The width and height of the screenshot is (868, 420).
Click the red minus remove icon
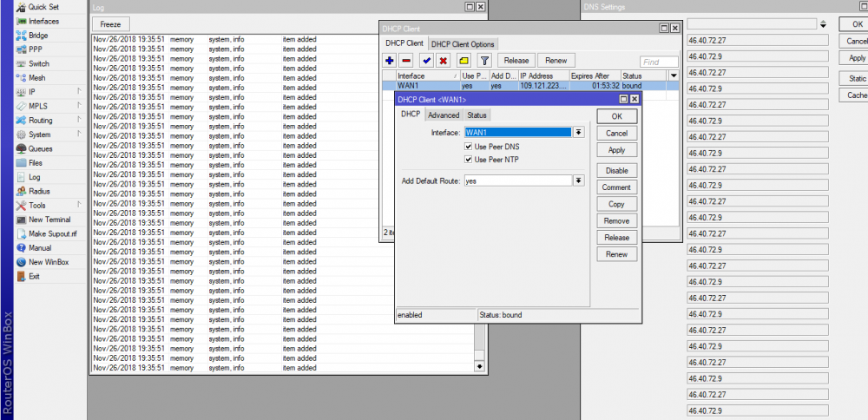[406, 61]
